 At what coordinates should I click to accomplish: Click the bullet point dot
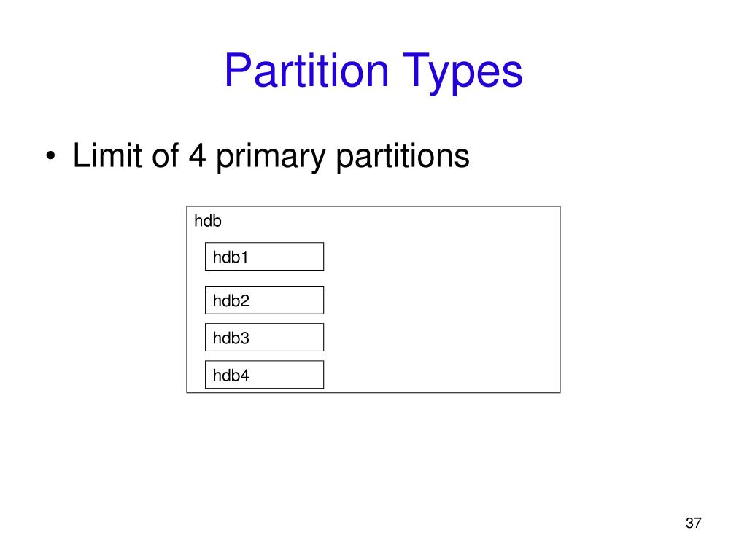tap(51, 156)
